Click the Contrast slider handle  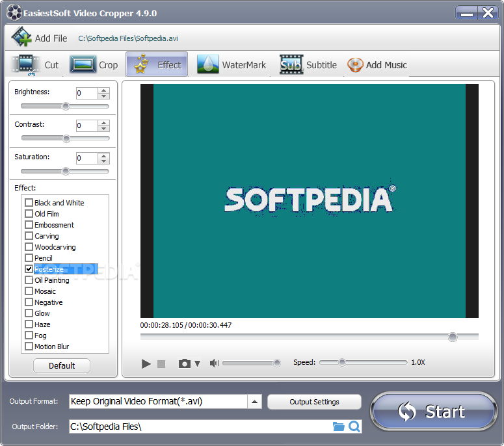(x=66, y=138)
